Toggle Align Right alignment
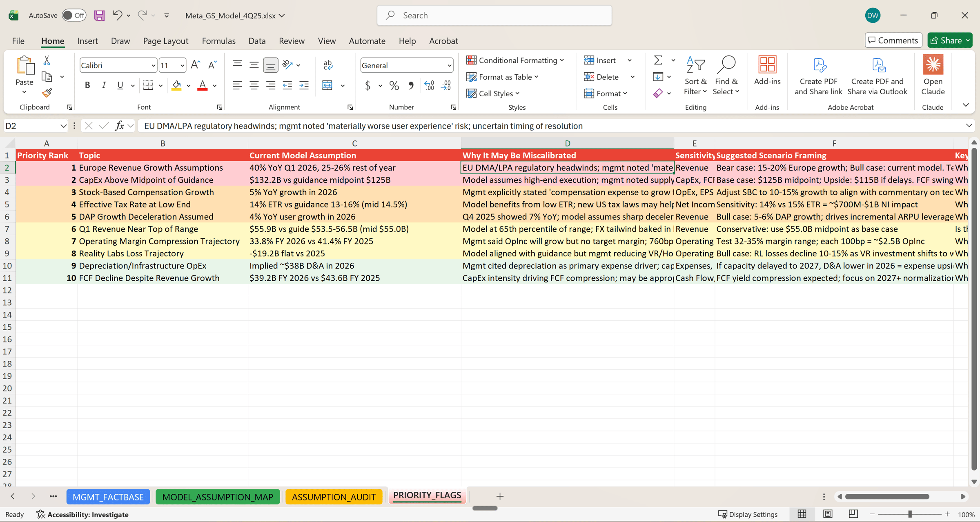The width and height of the screenshot is (980, 522). point(271,85)
